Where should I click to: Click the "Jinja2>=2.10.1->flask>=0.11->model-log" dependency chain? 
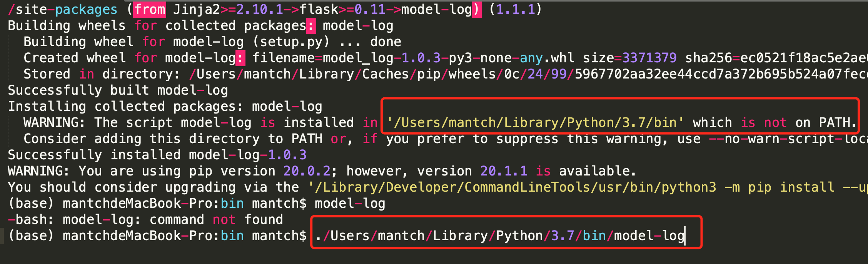pyautogui.click(x=322, y=9)
